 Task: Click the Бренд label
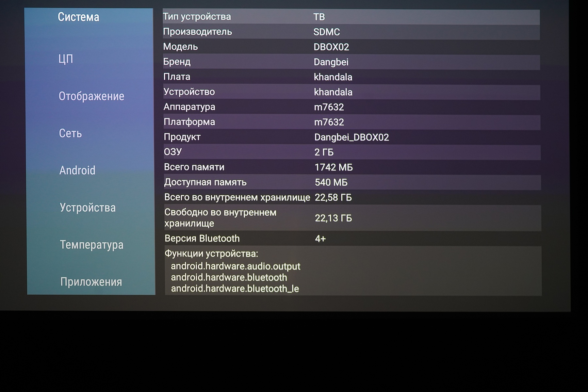click(x=177, y=62)
